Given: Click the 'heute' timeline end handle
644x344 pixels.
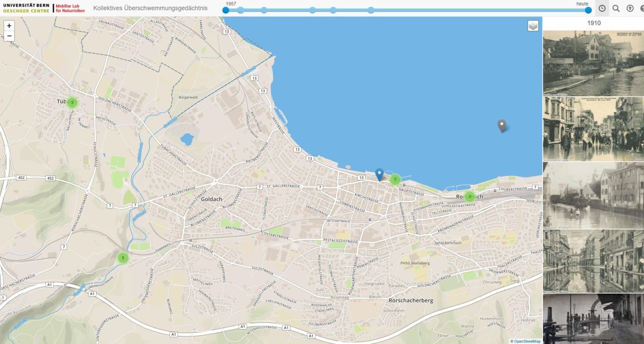Looking at the screenshot, I should click(x=588, y=10).
